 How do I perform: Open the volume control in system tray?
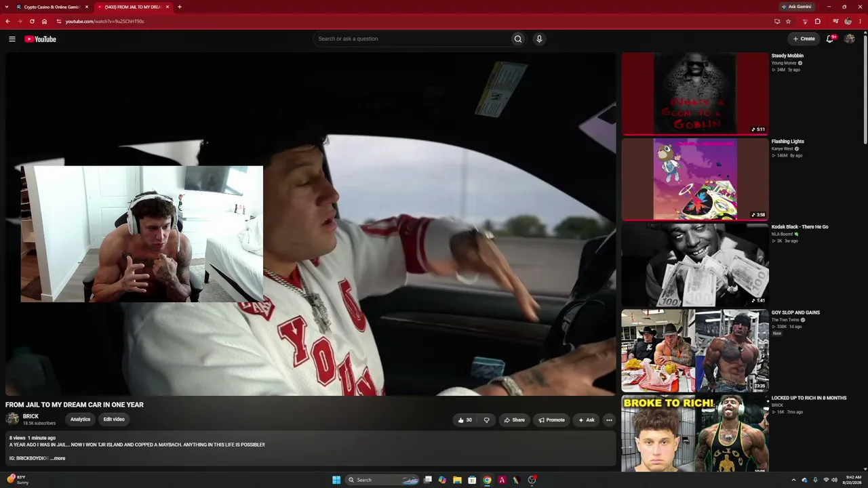(834, 480)
